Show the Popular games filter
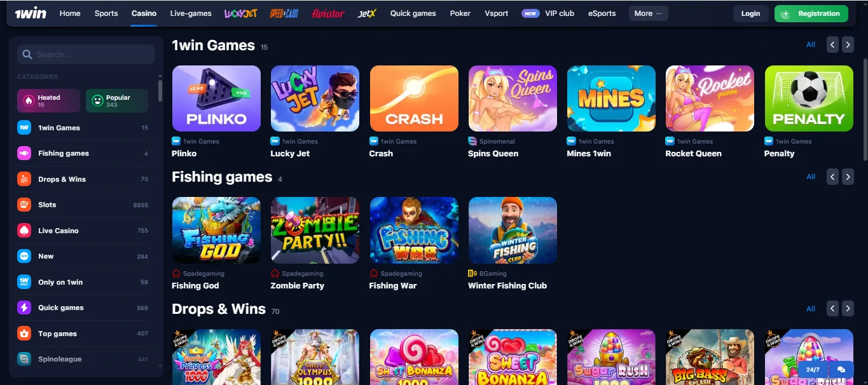The height and width of the screenshot is (385, 868). click(x=117, y=100)
